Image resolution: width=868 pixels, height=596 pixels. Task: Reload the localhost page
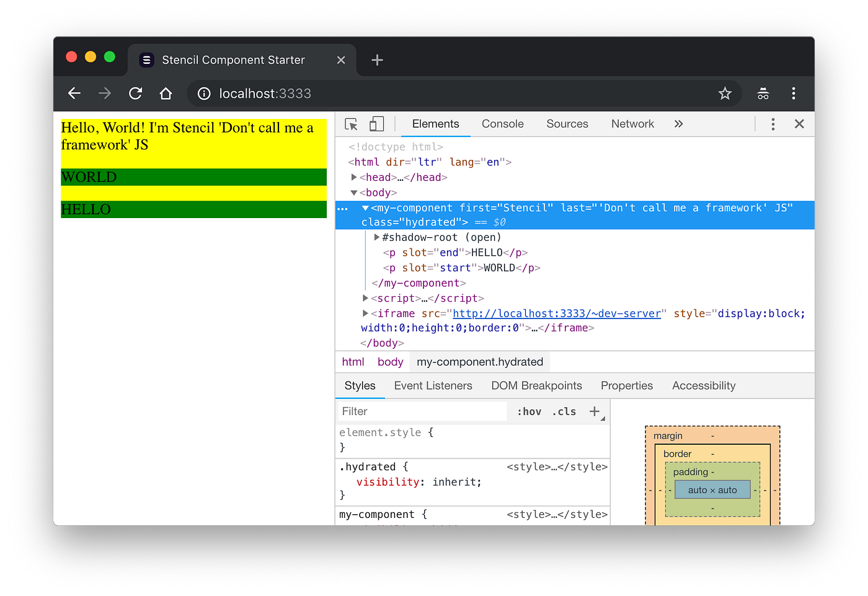[x=135, y=94]
